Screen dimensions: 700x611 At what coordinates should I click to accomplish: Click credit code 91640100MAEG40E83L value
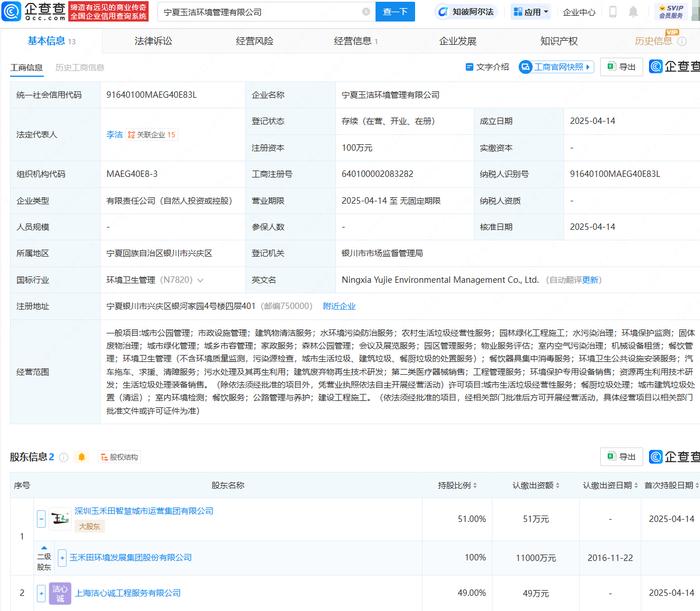[x=151, y=95]
